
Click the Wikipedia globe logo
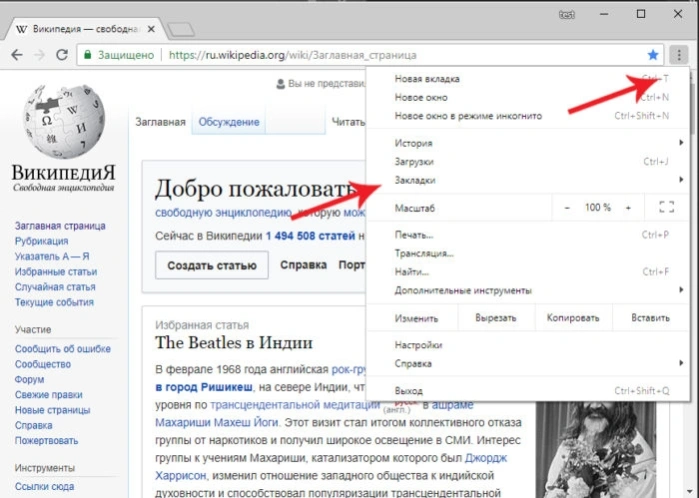pyautogui.click(x=64, y=121)
